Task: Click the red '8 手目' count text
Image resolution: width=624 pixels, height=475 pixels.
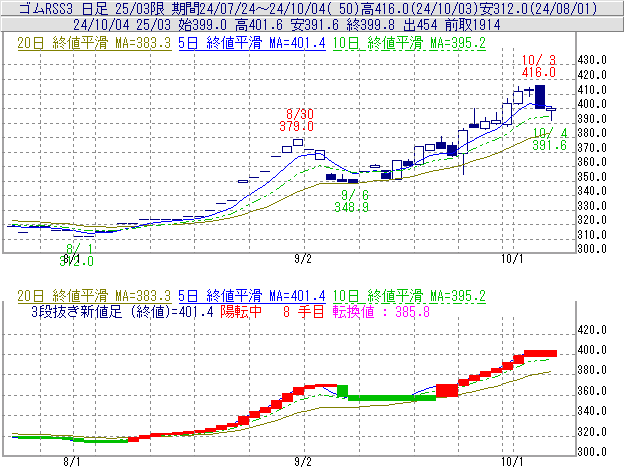Action: 304,311
